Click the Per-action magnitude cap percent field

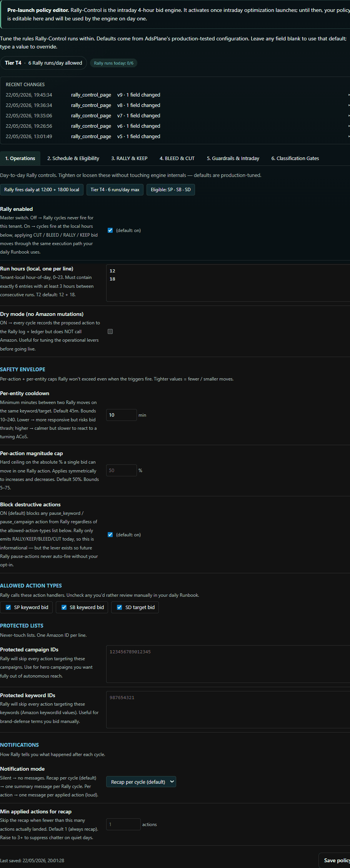(121, 471)
